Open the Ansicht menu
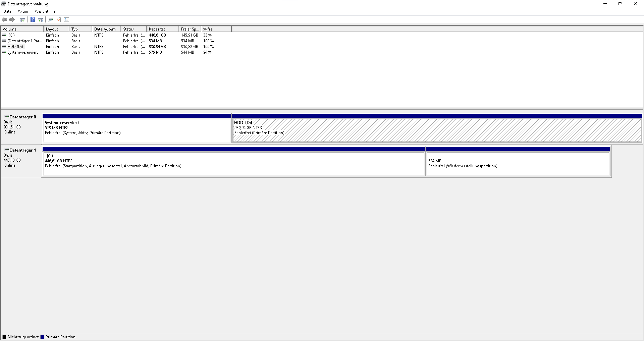This screenshot has height=341, width=644. (x=41, y=11)
